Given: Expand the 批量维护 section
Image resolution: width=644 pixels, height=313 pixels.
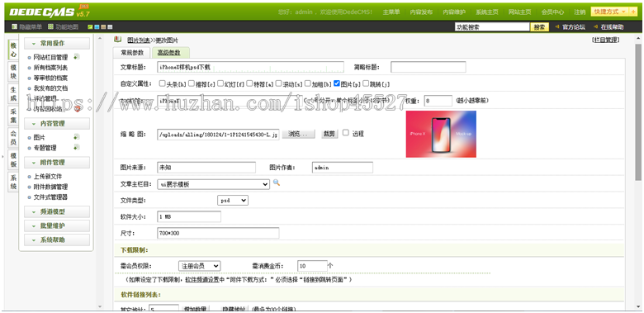Looking at the screenshot, I should click(x=57, y=225).
